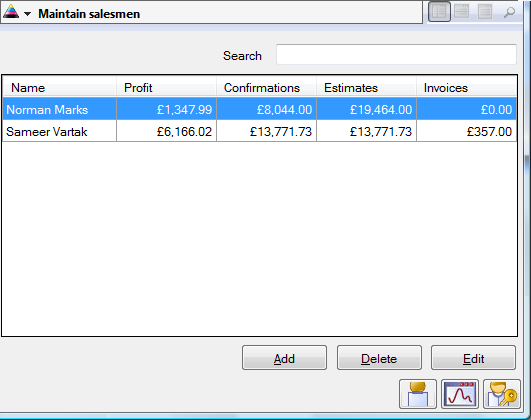531x420 pixels.
Task: Select the Norman Marks row
Action: [x=259, y=109]
